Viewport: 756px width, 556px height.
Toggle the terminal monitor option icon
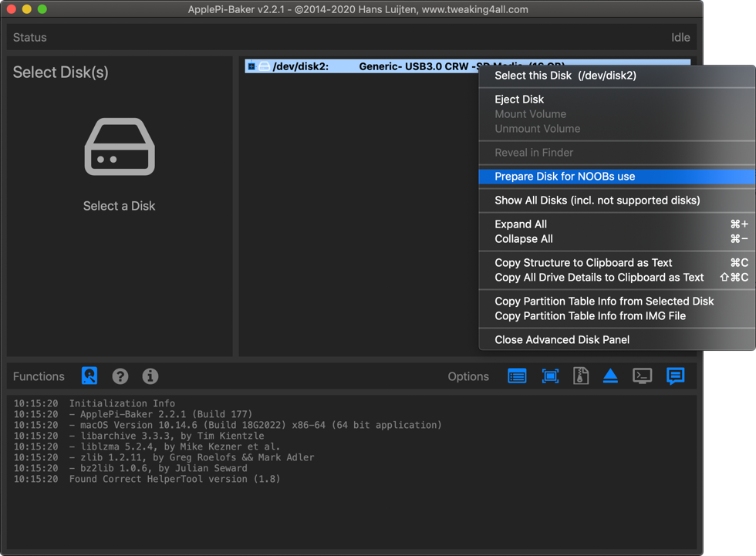click(x=642, y=376)
